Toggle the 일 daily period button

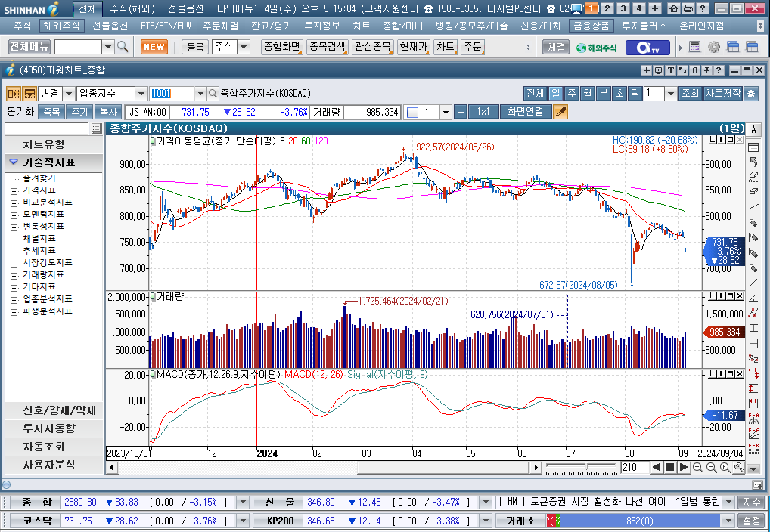(555, 93)
